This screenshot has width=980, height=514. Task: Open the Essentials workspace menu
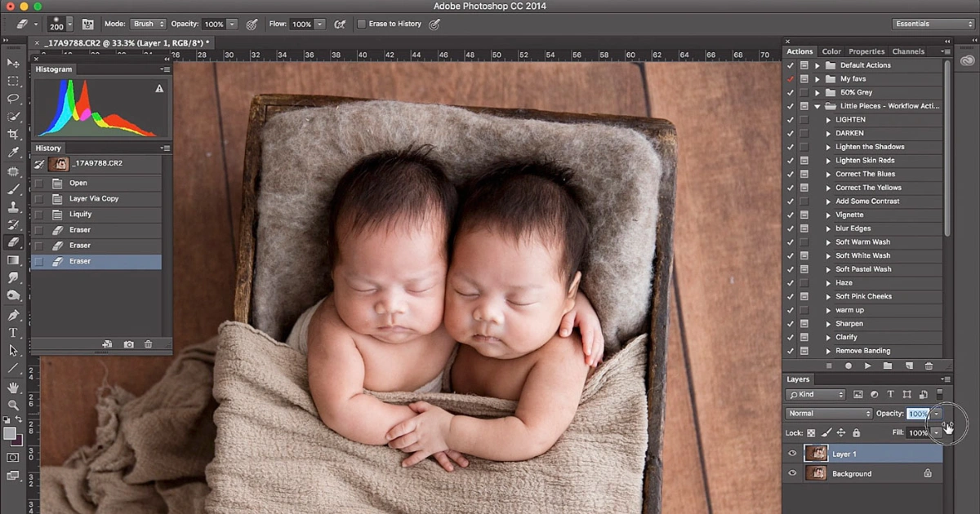932,24
